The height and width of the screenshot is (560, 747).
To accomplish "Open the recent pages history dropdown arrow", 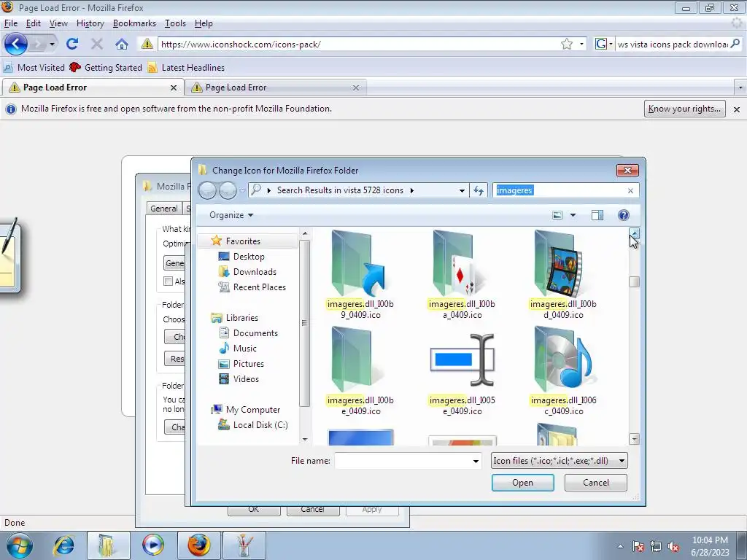I will [52, 44].
